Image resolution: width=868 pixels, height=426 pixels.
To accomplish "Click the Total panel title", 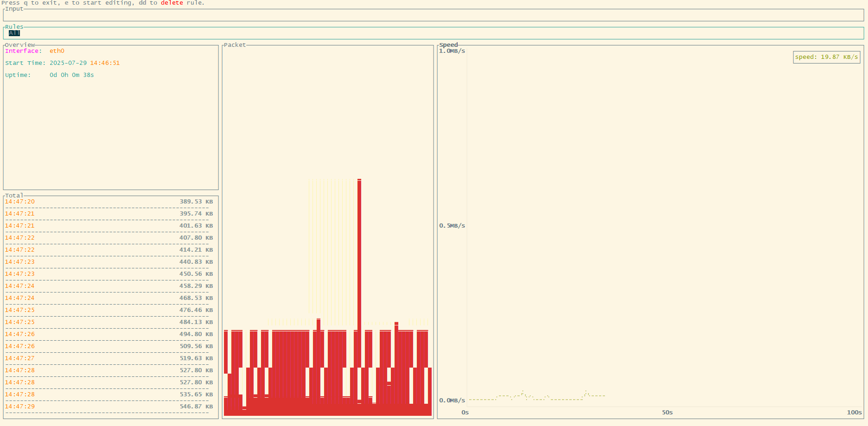I will [x=14, y=196].
